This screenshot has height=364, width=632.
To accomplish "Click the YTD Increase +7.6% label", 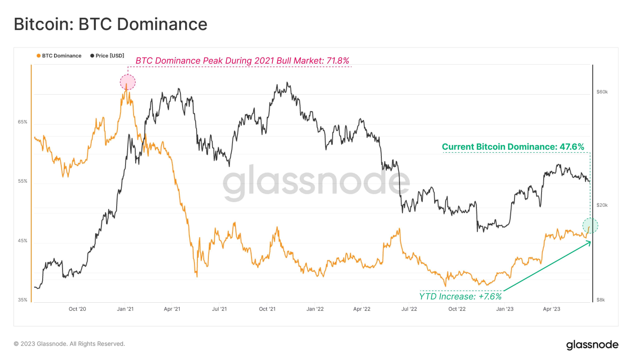I will pos(460,296).
